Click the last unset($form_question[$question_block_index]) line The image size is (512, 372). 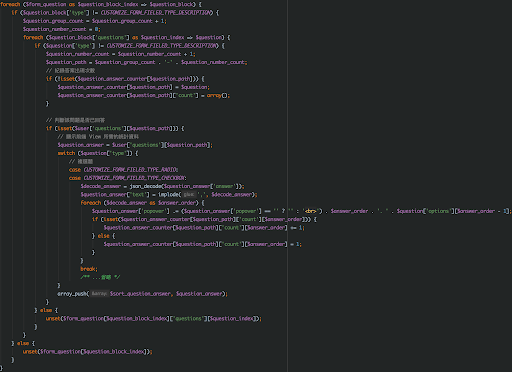pyautogui.click(x=88, y=352)
